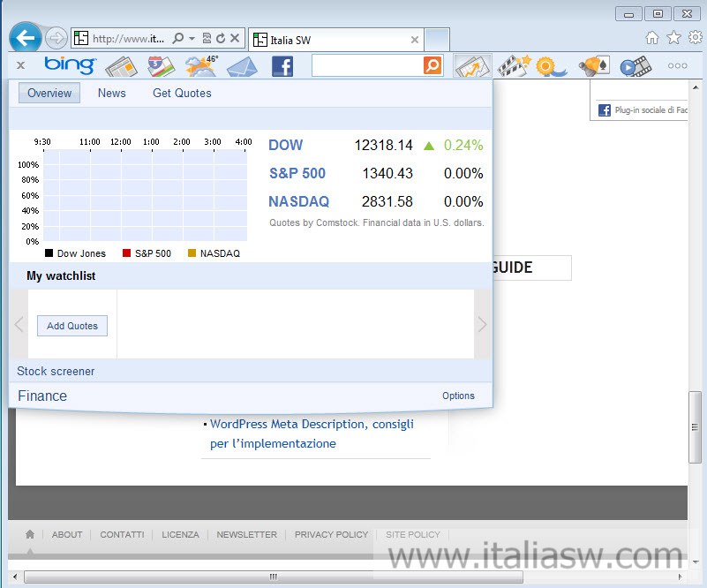Open the PRIVACY POLICY footer link

tap(331, 535)
